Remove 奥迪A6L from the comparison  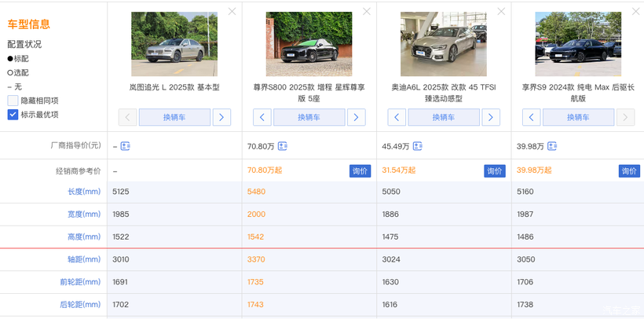coord(501,12)
